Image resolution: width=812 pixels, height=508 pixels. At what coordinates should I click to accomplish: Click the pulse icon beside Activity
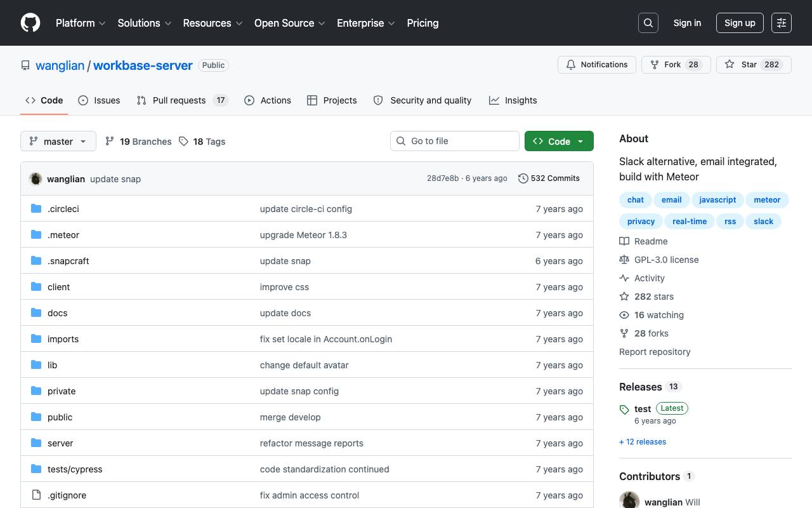[x=624, y=278]
